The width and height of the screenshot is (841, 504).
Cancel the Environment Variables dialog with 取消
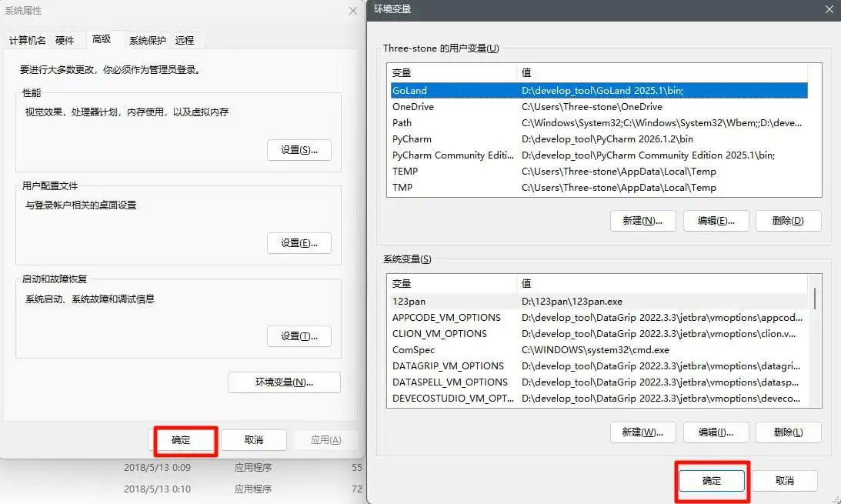pos(785,481)
